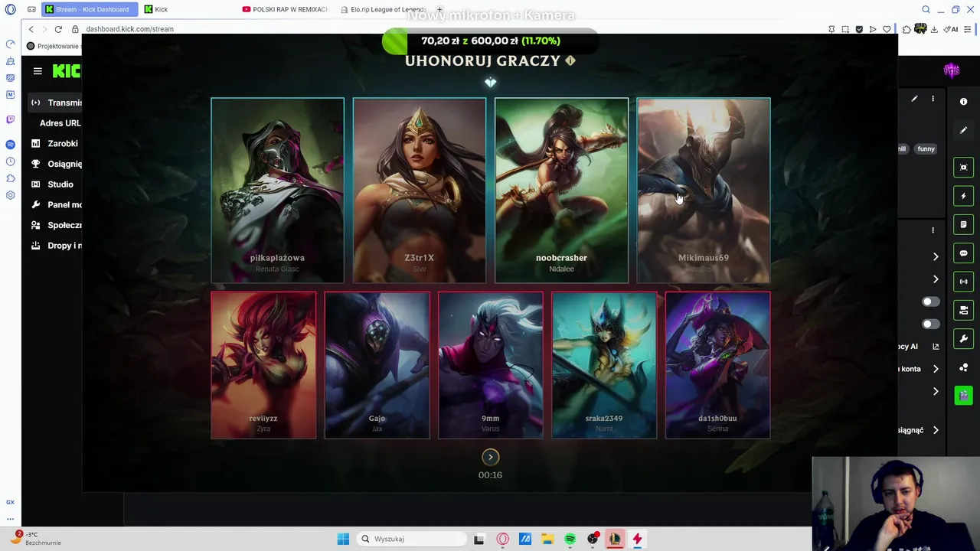Image resolution: width=980 pixels, height=551 pixels.
Task: Select sraka2349 Nami enemy card
Action: click(604, 365)
